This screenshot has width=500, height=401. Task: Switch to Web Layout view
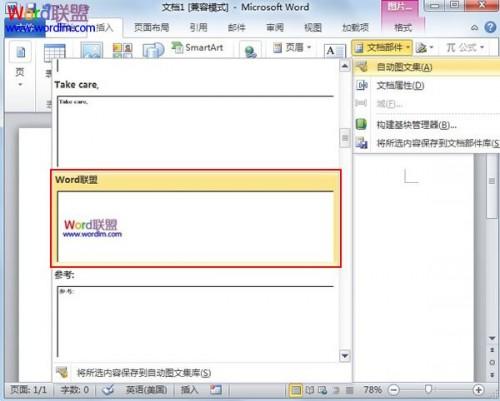[323, 390]
